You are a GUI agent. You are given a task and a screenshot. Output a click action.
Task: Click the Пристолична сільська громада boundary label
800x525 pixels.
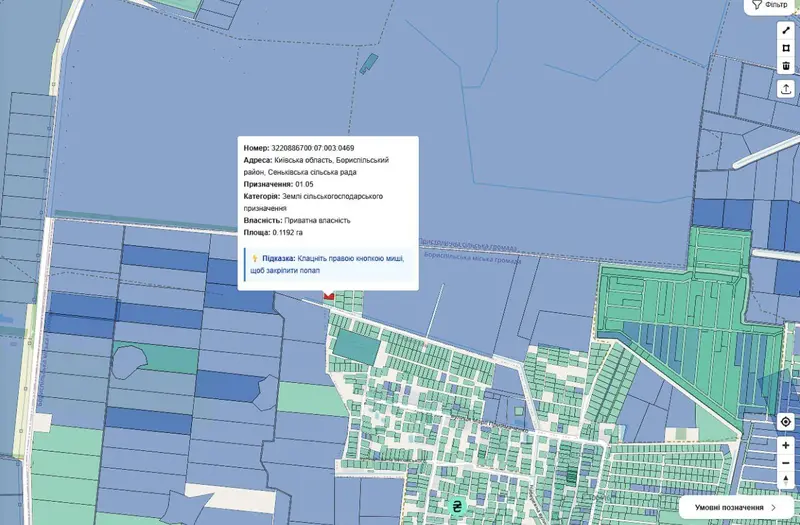coord(467,244)
